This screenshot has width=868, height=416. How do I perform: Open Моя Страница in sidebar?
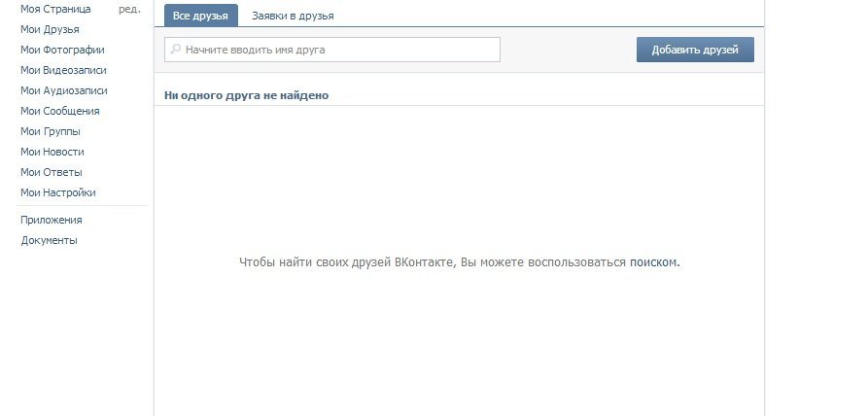click(55, 9)
